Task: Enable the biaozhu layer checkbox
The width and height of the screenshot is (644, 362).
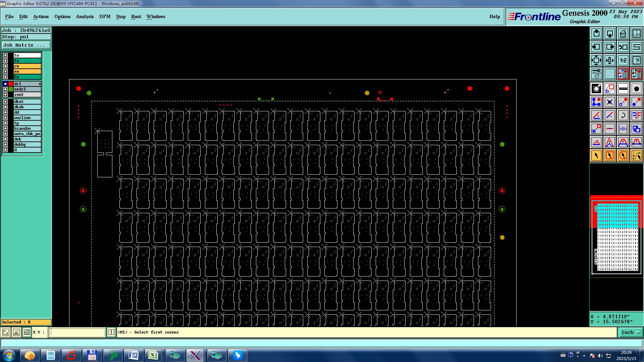Action: pos(5,128)
